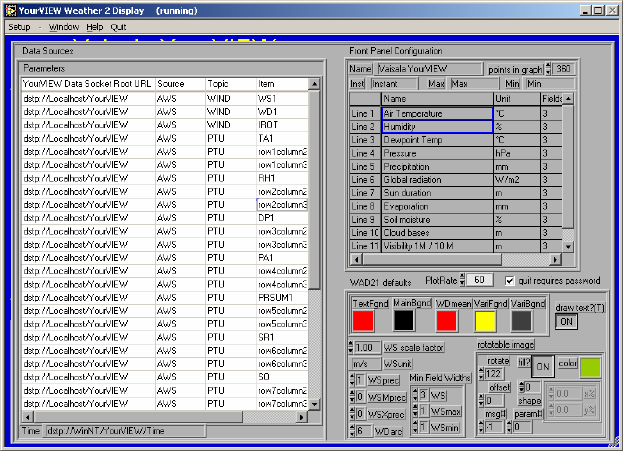Screen dimensions: 623x451
Task: Click the WDarc stepper arrows
Action: click(x=352, y=430)
